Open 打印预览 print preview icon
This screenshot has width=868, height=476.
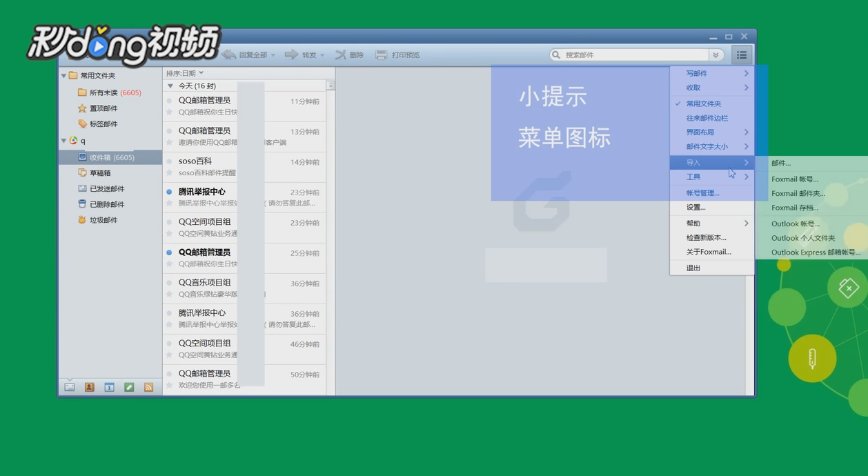[x=397, y=54]
